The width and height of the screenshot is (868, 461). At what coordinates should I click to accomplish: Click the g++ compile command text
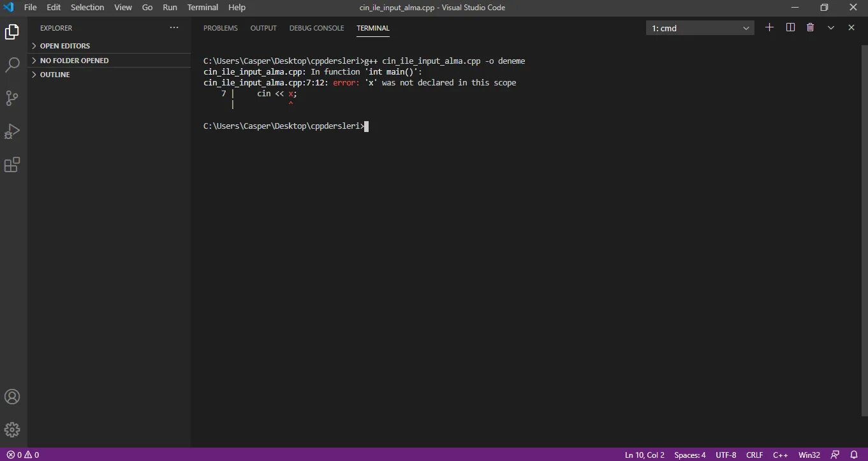pos(445,61)
